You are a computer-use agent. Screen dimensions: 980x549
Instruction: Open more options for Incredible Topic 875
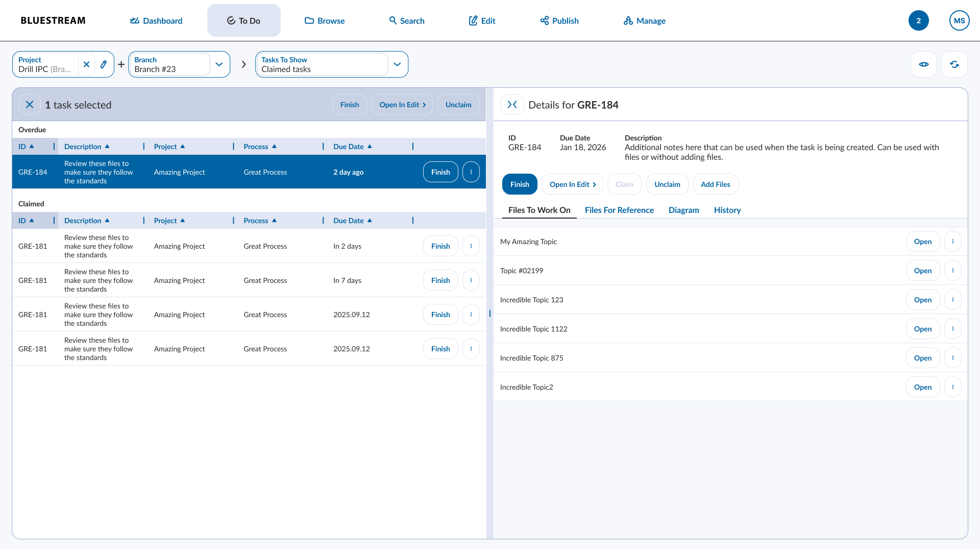(953, 358)
